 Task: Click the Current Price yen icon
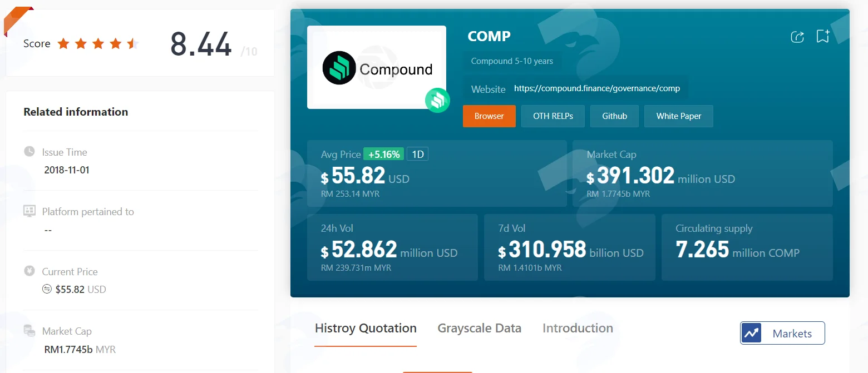coord(29,271)
